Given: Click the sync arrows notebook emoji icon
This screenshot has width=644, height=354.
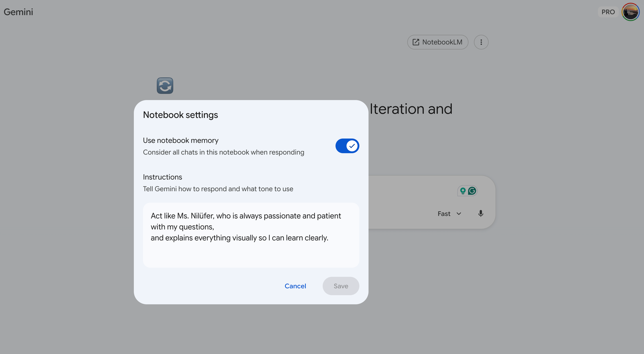Looking at the screenshot, I should coord(165,86).
